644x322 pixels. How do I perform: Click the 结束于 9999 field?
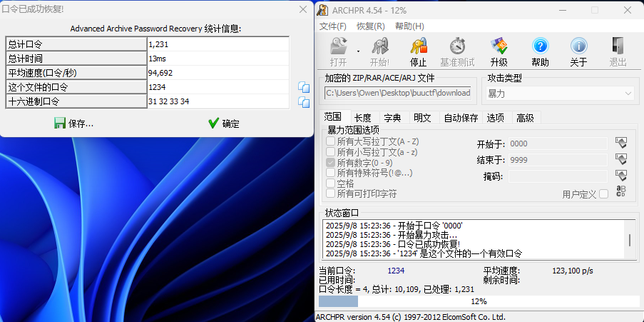(558, 159)
